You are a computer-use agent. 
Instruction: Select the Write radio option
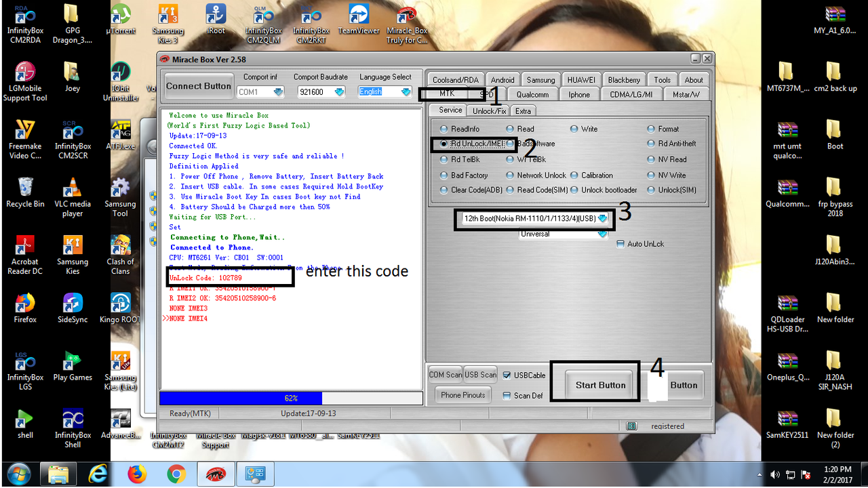pyautogui.click(x=574, y=129)
